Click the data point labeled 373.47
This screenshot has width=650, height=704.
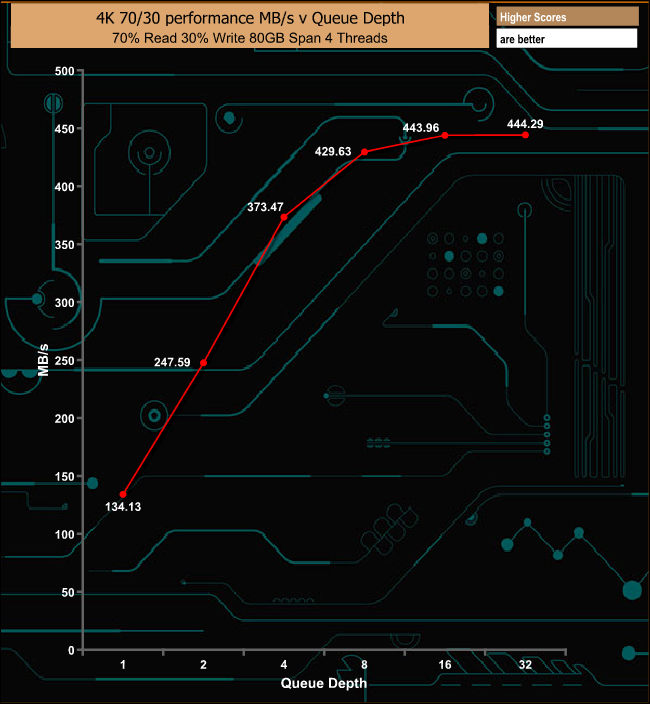tap(284, 217)
